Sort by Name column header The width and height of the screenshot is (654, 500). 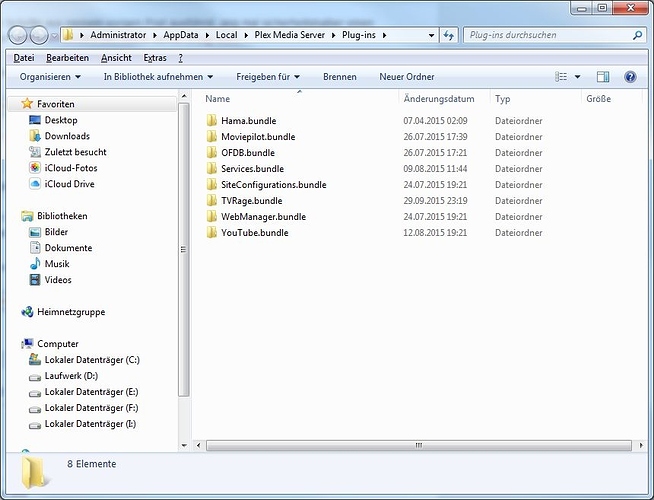(x=217, y=99)
